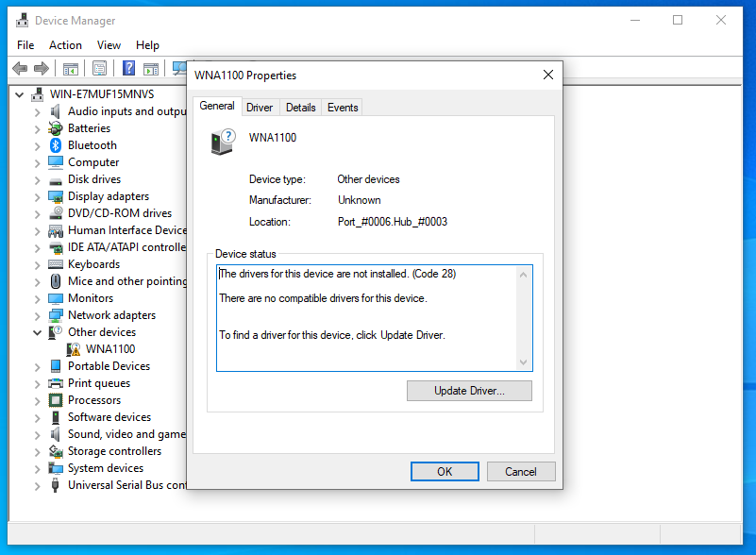Maximize the Device Manager window
The image size is (756, 555).
coord(678,20)
